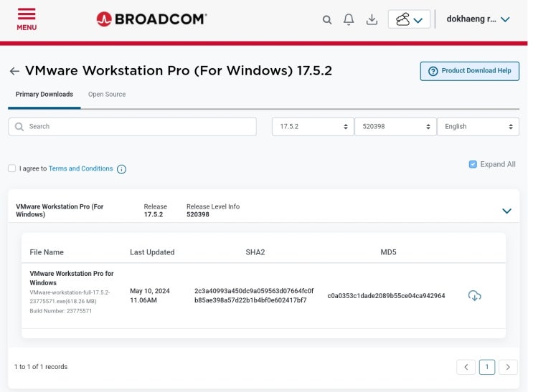Viewport: 533px width, 392px height.
Task: Click the Last Updated column header
Action: click(152, 252)
